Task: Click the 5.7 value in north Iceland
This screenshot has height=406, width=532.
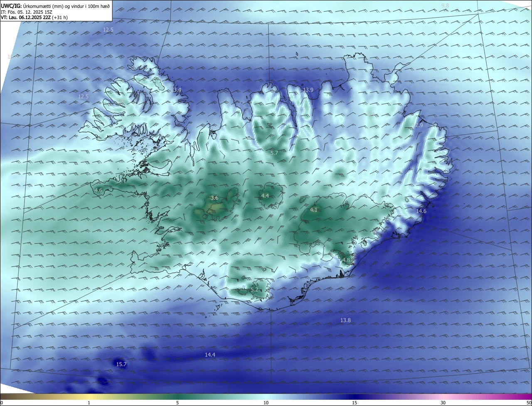Action: 274,153
